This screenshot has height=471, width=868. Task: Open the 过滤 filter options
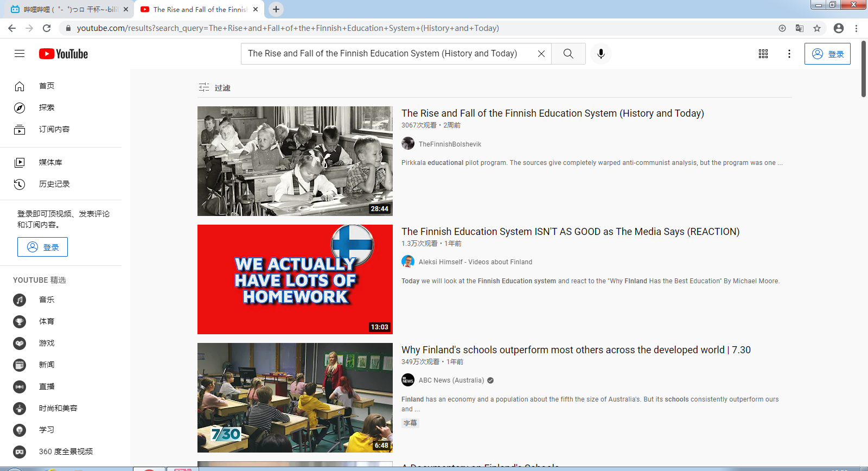click(x=215, y=87)
